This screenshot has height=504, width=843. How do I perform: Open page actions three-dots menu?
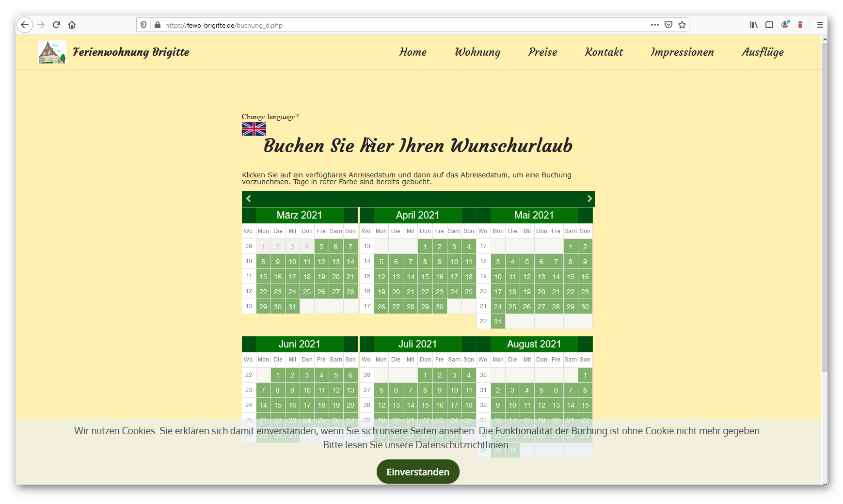tap(654, 25)
